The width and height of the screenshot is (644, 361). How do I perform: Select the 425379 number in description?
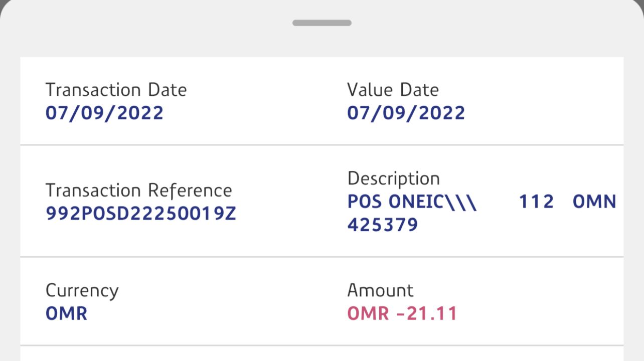tap(383, 225)
